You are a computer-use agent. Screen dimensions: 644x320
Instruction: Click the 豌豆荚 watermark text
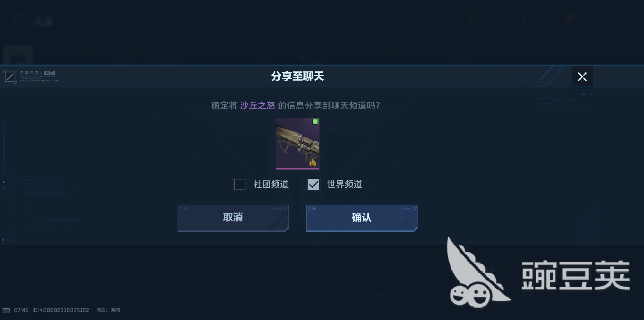tap(576, 275)
